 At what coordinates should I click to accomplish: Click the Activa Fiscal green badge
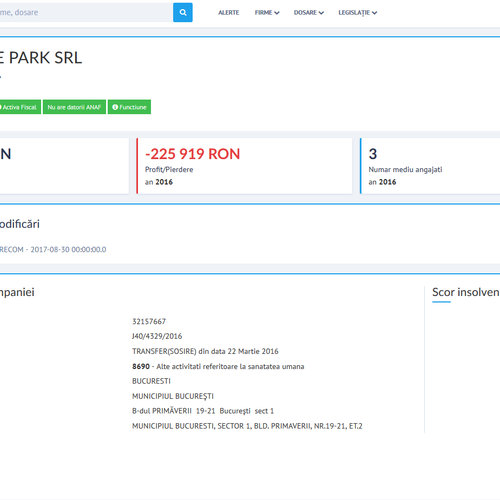(20, 107)
